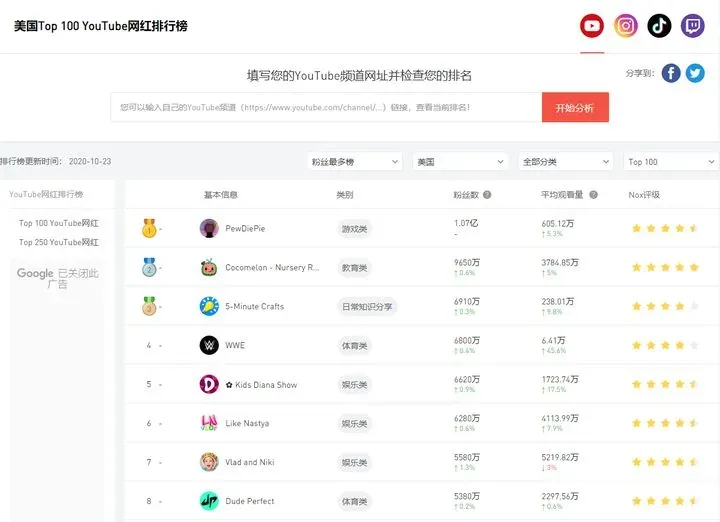The width and height of the screenshot is (720, 522).
Task: Open Vlad and Niki name link
Action: click(250, 462)
